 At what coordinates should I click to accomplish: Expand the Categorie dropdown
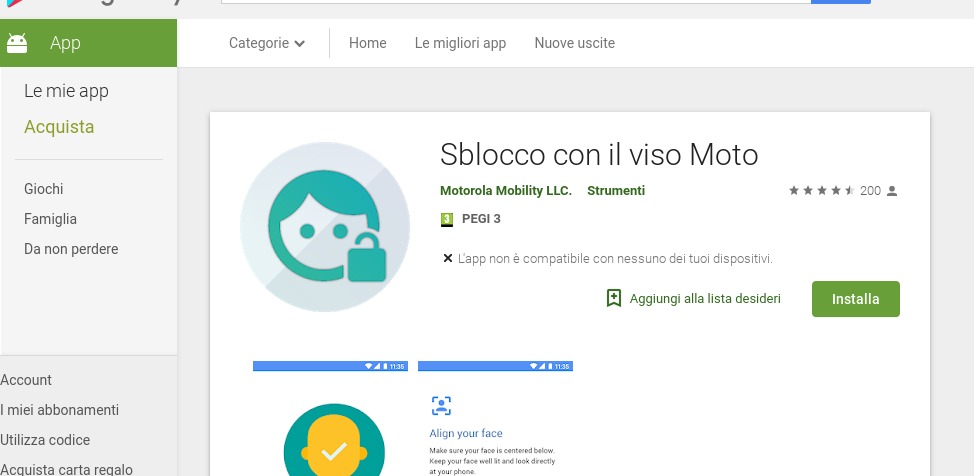tap(267, 43)
